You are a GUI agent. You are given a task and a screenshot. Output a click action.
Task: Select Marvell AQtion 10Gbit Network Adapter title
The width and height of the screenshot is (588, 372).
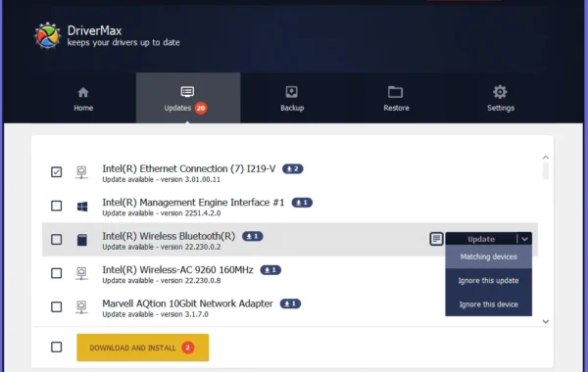[x=187, y=303]
